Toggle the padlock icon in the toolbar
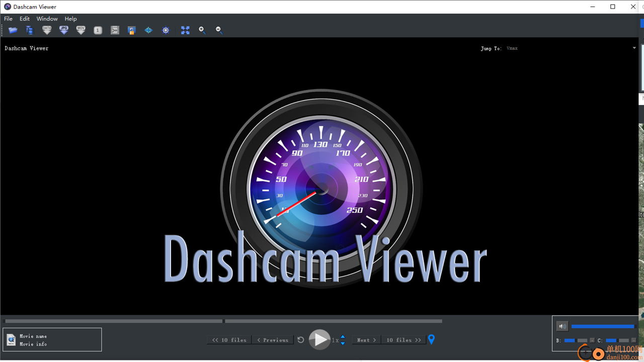 (x=132, y=30)
